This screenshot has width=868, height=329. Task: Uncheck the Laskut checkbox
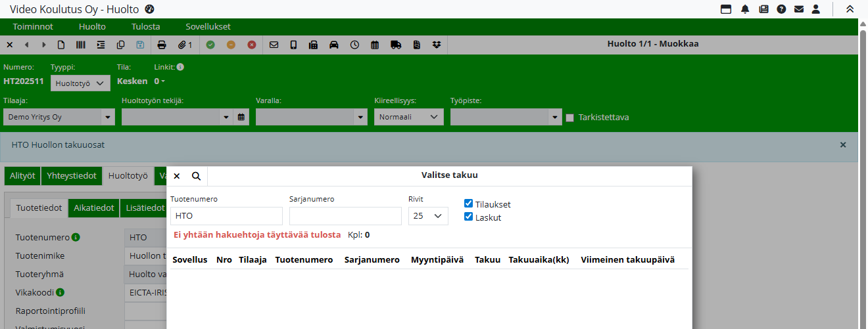point(469,217)
